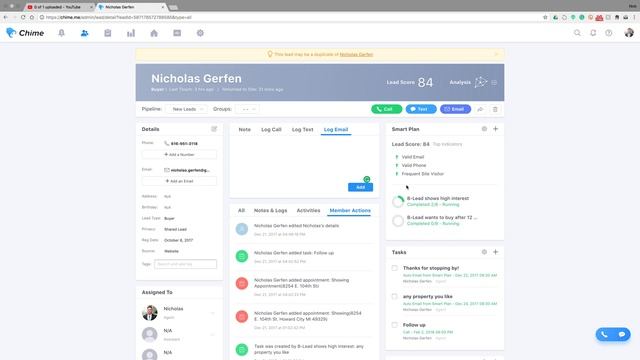Viewport: 640px width, 360px height.
Task: Open the website monitor icon in navbar
Action: click(x=177, y=33)
